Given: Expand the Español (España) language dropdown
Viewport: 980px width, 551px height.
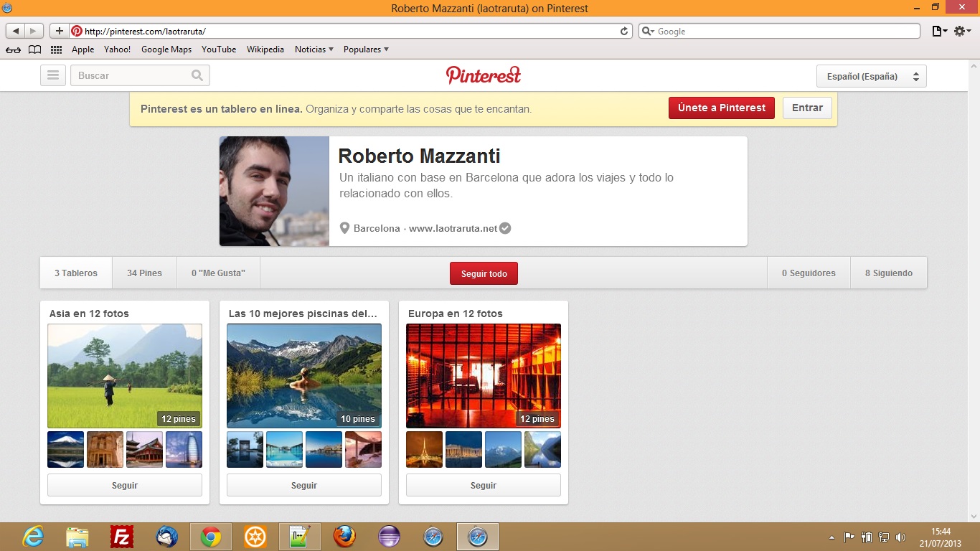Looking at the screenshot, I should tap(871, 76).
